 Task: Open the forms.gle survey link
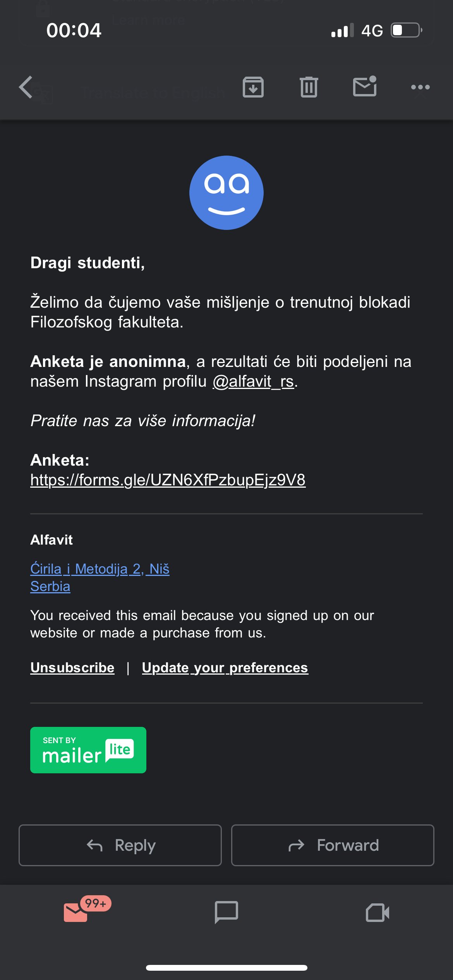[168, 480]
